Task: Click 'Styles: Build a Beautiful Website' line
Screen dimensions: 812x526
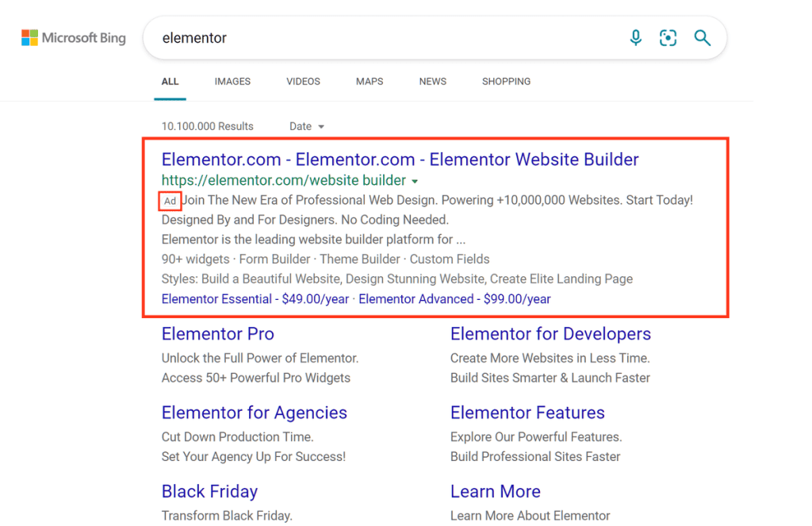Action: [x=397, y=278]
